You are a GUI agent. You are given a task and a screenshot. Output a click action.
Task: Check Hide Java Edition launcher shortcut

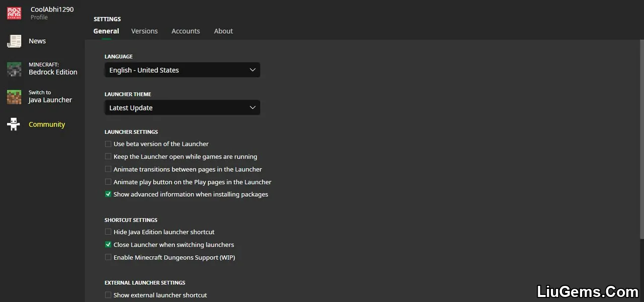pyautogui.click(x=108, y=232)
